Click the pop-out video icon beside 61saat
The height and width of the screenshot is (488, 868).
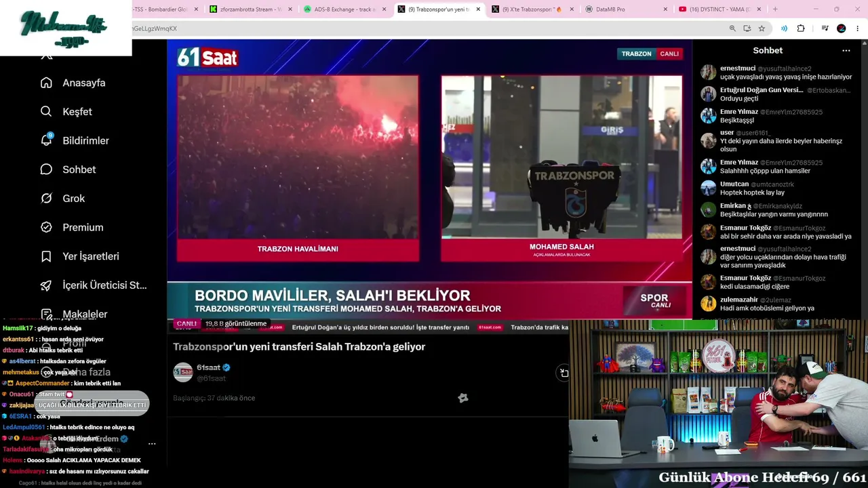coord(564,373)
